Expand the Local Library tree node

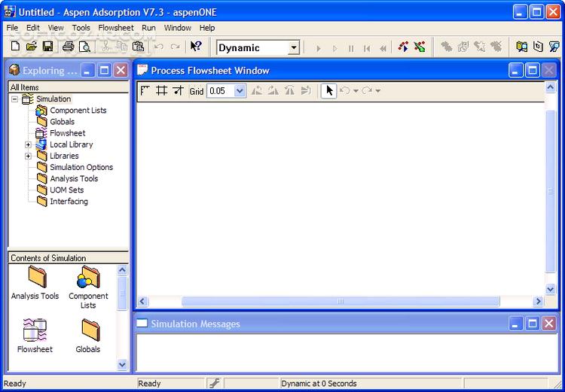pyautogui.click(x=28, y=144)
